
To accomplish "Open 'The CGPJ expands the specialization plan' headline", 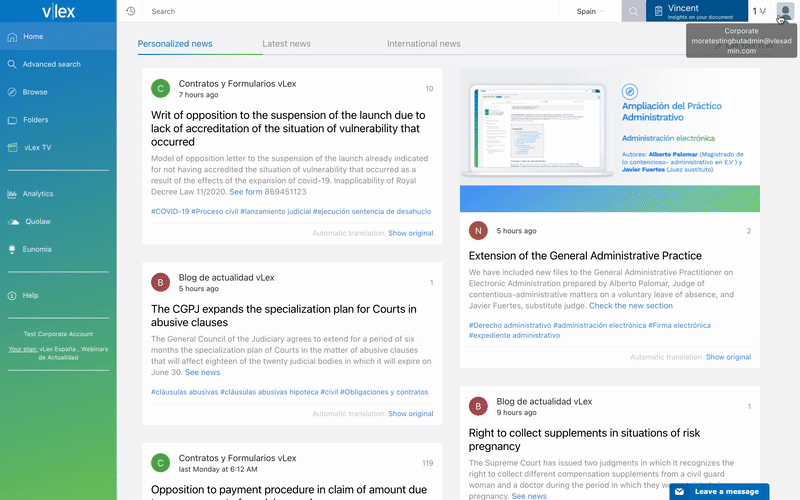I will (x=284, y=316).
